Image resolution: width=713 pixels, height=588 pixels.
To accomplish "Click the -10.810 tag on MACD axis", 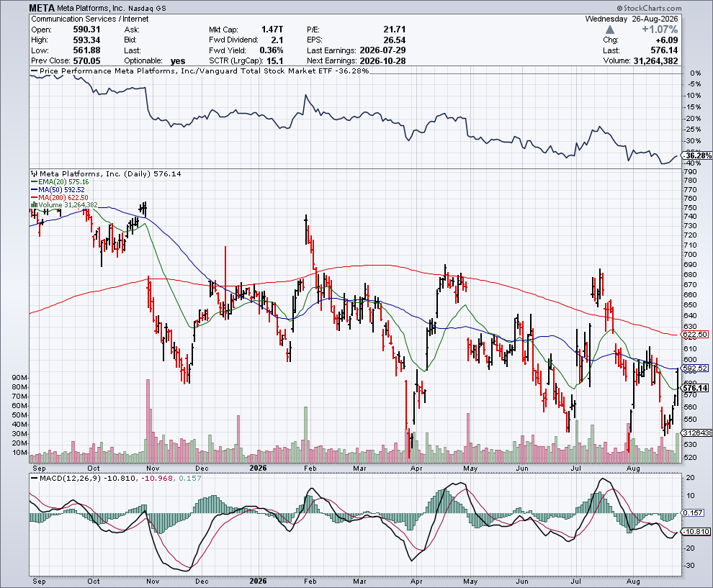I will pos(696,532).
